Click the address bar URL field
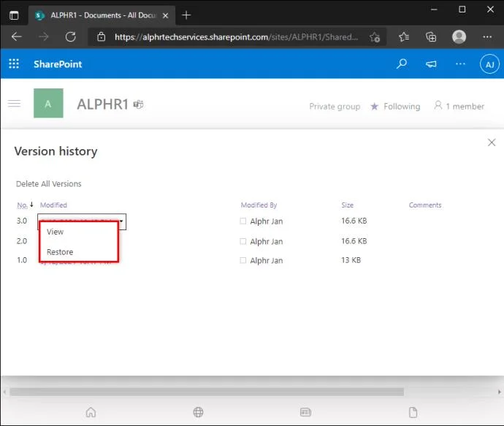Viewport: 504px width, 426px height. [x=236, y=37]
